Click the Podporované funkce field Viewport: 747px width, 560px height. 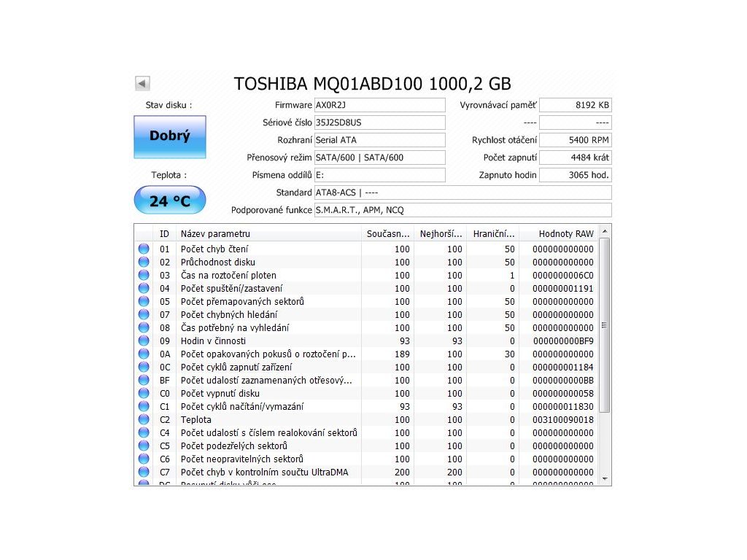(x=463, y=210)
